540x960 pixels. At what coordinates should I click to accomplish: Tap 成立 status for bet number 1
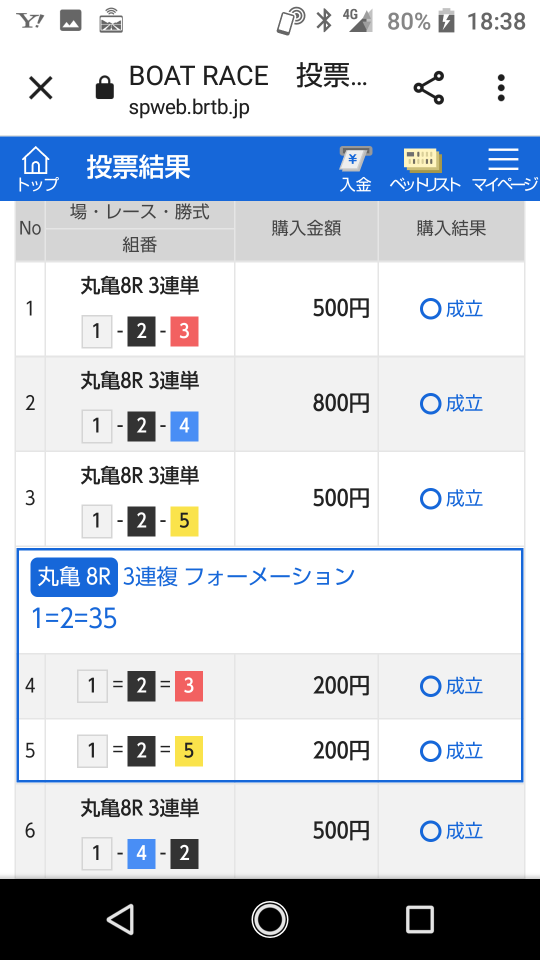coord(451,309)
